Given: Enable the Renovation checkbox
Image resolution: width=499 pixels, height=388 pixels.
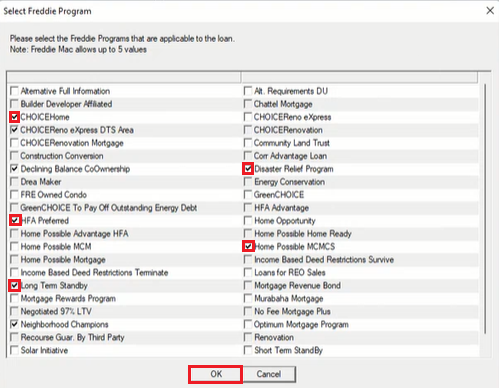Looking at the screenshot, I should (248, 337).
